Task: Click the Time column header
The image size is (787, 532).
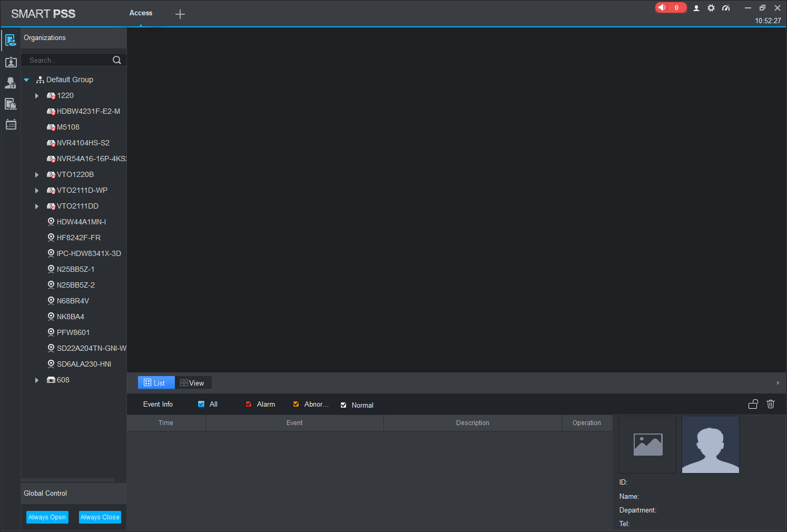Action: coord(166,423)
